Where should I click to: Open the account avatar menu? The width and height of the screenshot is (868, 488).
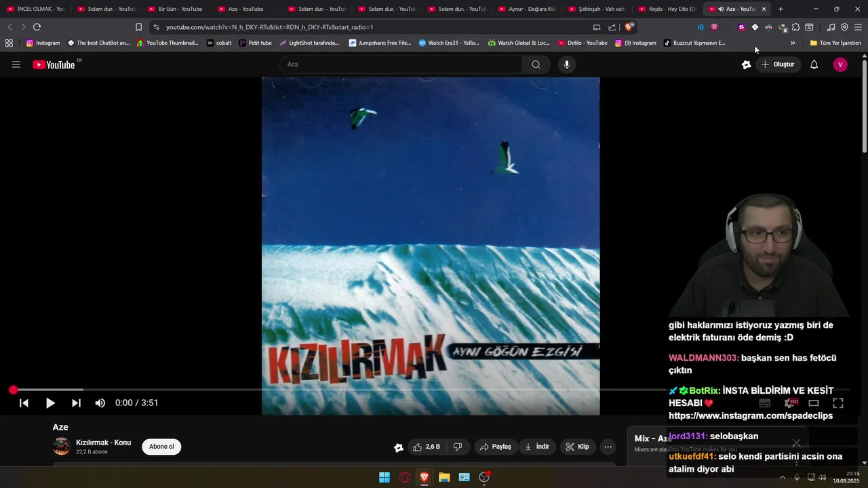[x=840, y=64]
